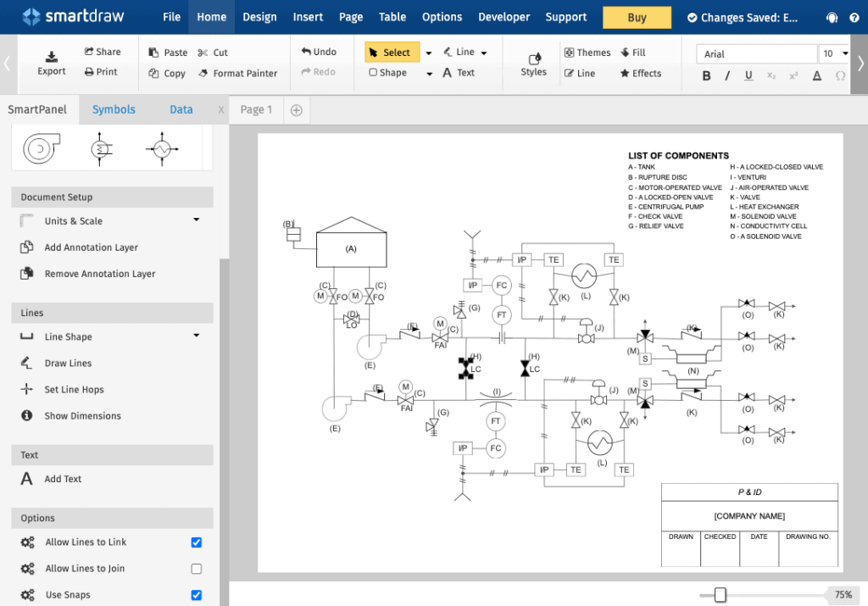This screenshot has height=606, width=868.
Task: Open the Styles tool
Action: (534, 58)
